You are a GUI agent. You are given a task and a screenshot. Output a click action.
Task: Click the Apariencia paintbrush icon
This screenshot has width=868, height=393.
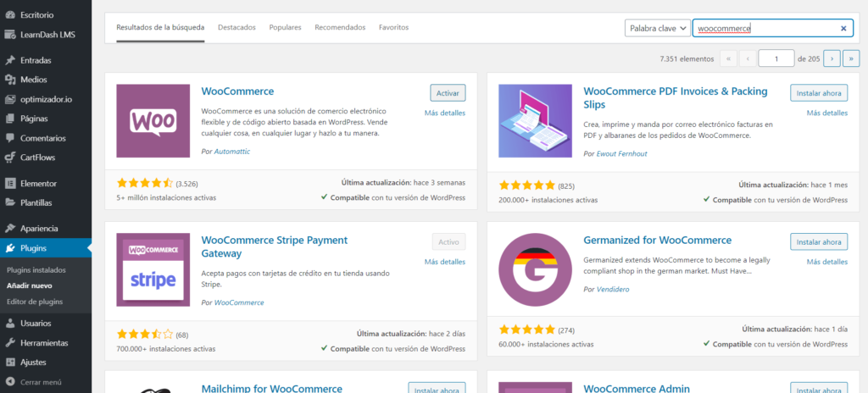coord(9,229)
